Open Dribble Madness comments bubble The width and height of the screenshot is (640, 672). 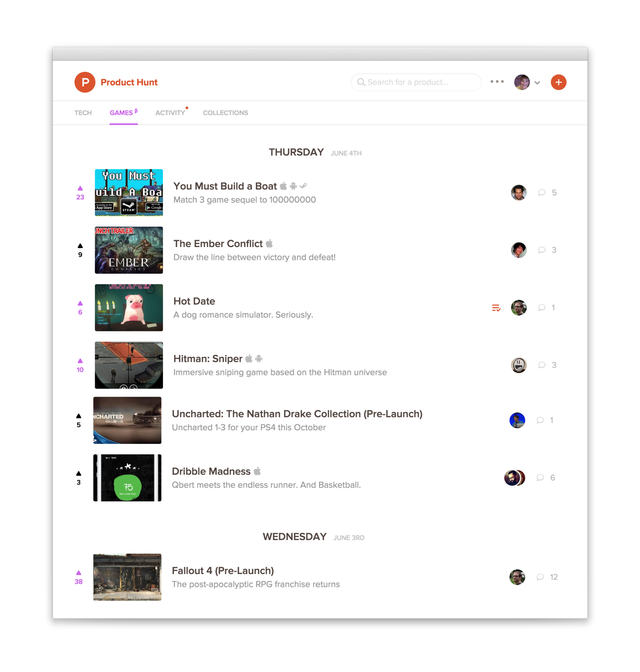(x=545, y=477)
